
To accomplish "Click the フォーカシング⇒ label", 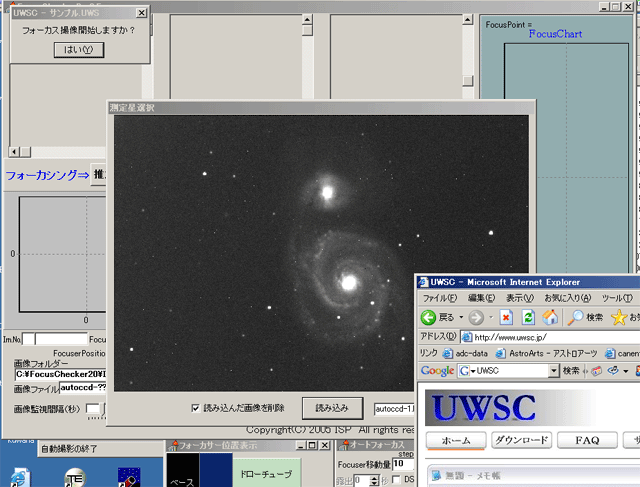I will [47, 176].
